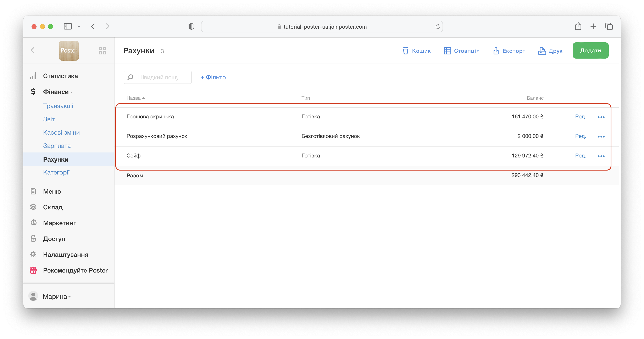
Task: Open the Статистика section
Action: click(x=60, y=76)
